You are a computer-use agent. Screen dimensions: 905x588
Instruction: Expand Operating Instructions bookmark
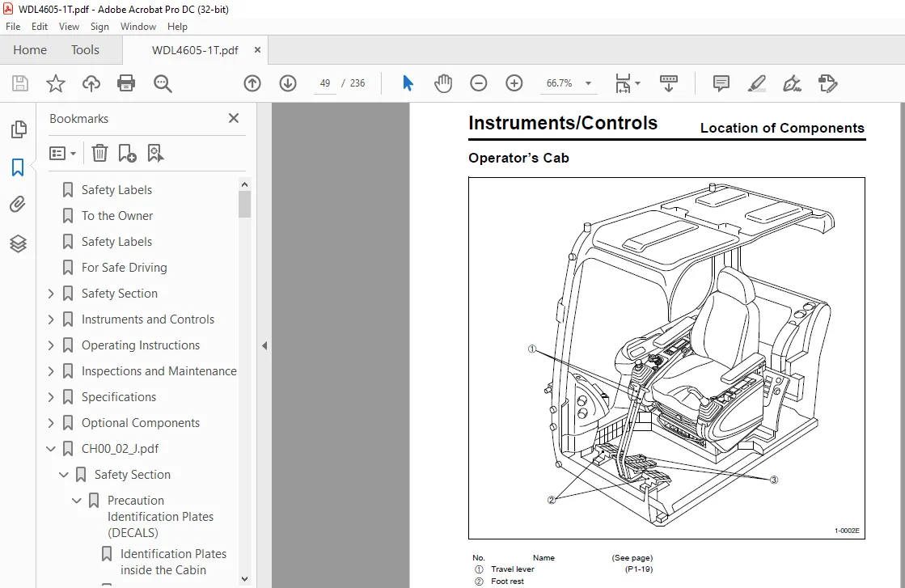pyautogui.click(x=51, y=345)
